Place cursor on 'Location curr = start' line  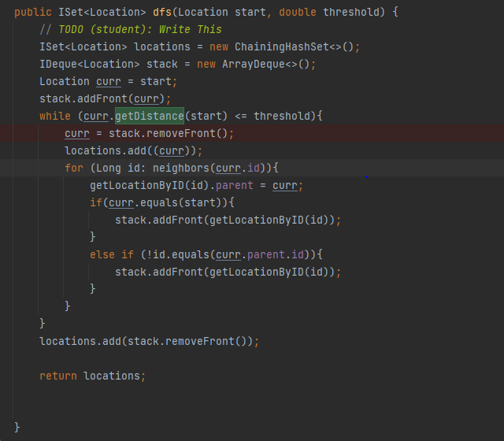pos(109,82)
